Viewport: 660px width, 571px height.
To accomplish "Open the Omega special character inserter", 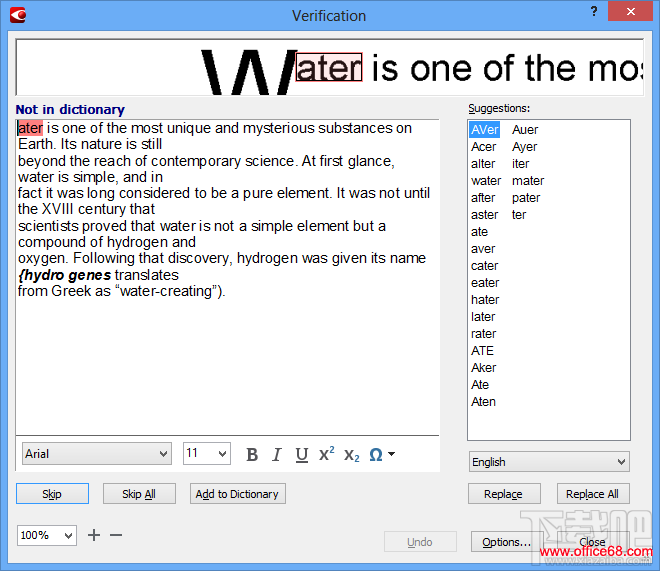I will (x=381, y=455).
